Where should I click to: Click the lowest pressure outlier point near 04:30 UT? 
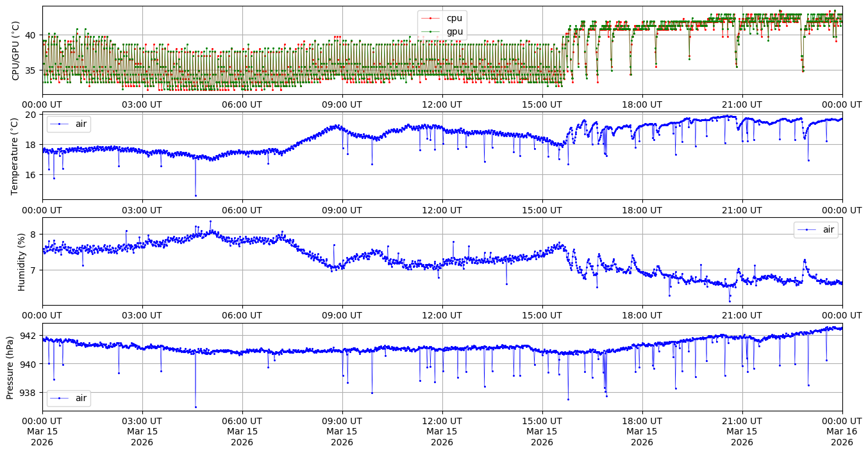point(196,407)
